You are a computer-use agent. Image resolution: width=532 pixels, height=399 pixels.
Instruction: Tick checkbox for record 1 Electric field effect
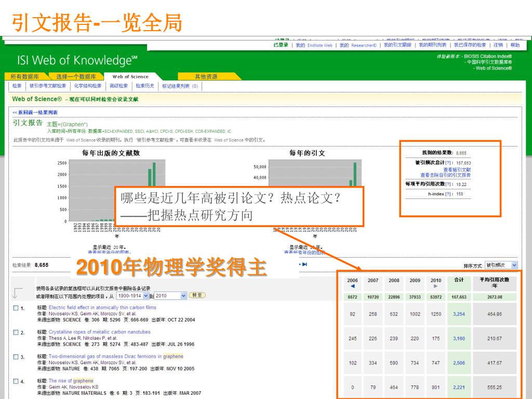pyautogui.click(x=16, y=308)
